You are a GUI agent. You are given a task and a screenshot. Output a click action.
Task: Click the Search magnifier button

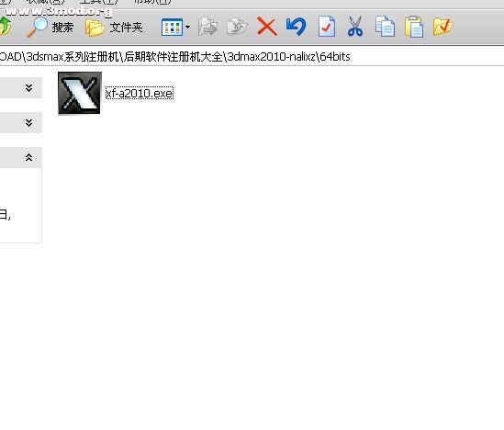pos(50,27)
